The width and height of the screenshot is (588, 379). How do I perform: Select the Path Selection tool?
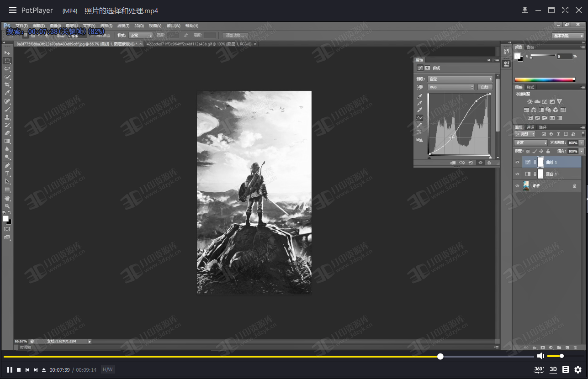(7, 182)
